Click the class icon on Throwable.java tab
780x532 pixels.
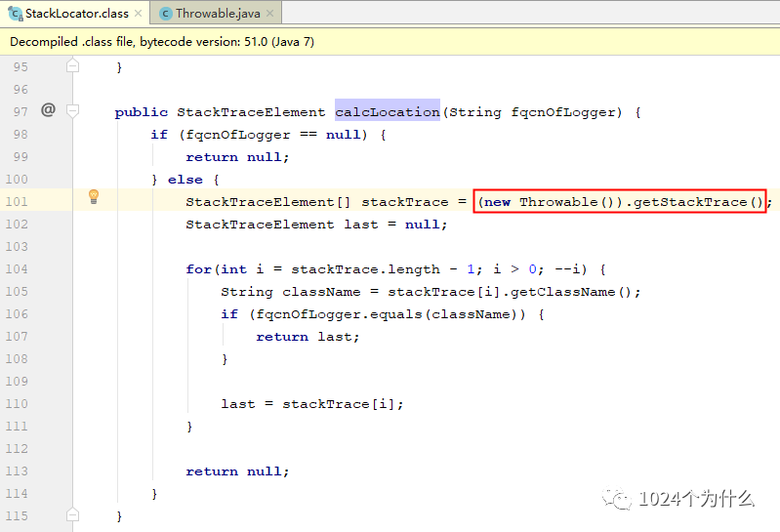coord(166,14)
